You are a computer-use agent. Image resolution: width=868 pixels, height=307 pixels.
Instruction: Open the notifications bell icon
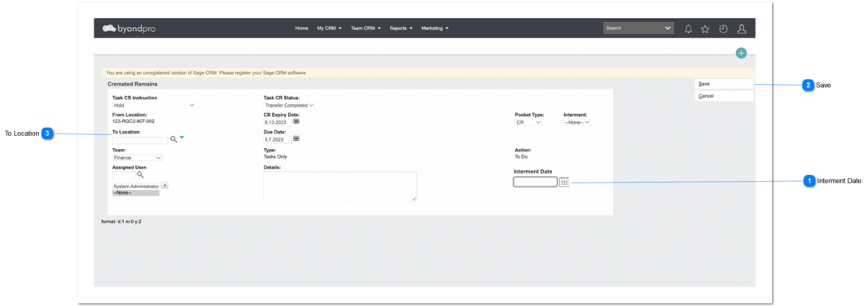point(688,29)
